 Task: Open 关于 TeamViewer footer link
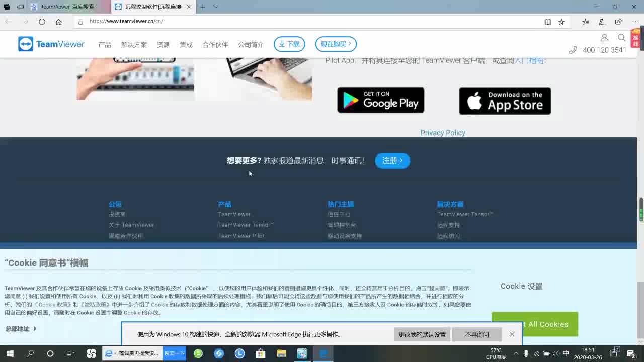coord(131,225)
